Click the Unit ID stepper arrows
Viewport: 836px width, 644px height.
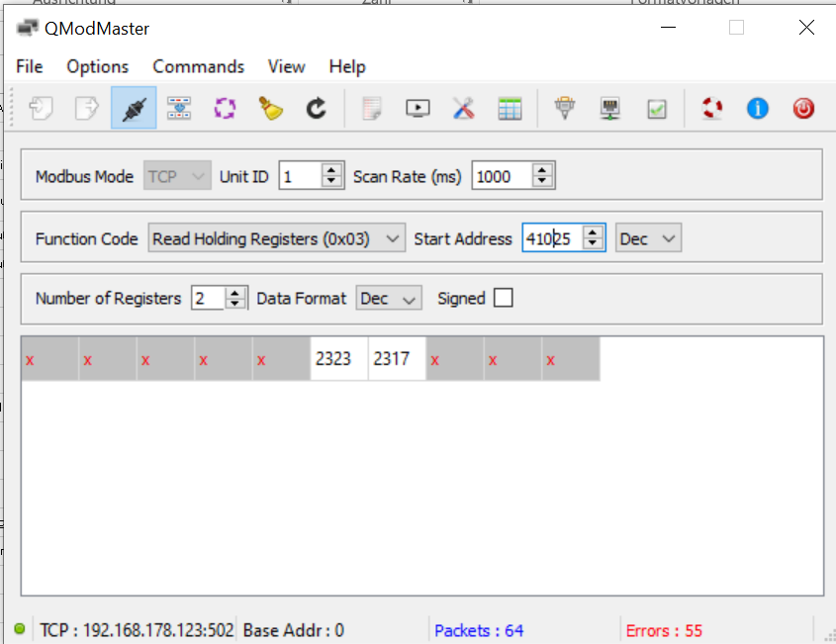(331, 175)
